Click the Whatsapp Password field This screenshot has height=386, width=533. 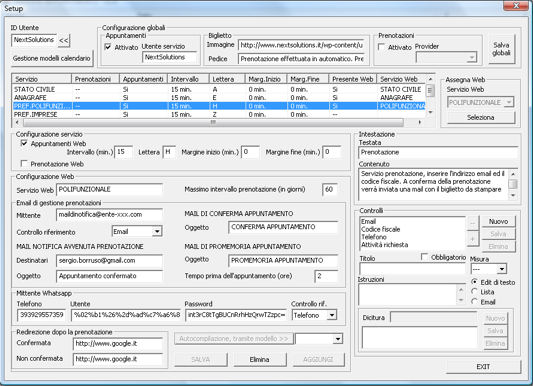(236, 315)
